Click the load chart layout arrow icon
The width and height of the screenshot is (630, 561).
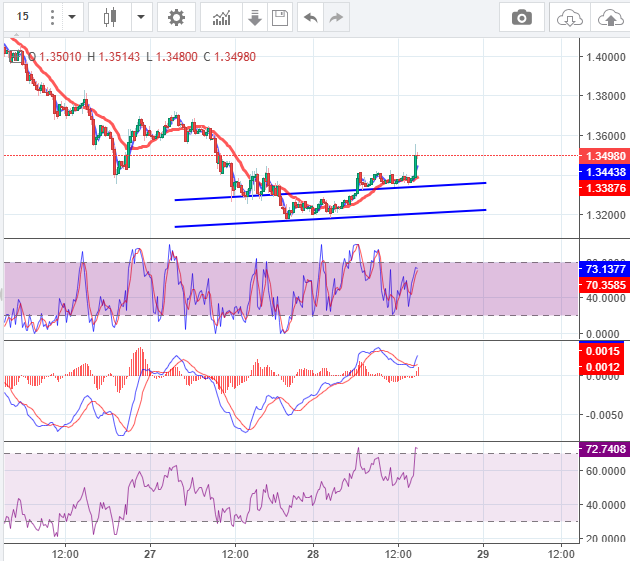[255, 18]
